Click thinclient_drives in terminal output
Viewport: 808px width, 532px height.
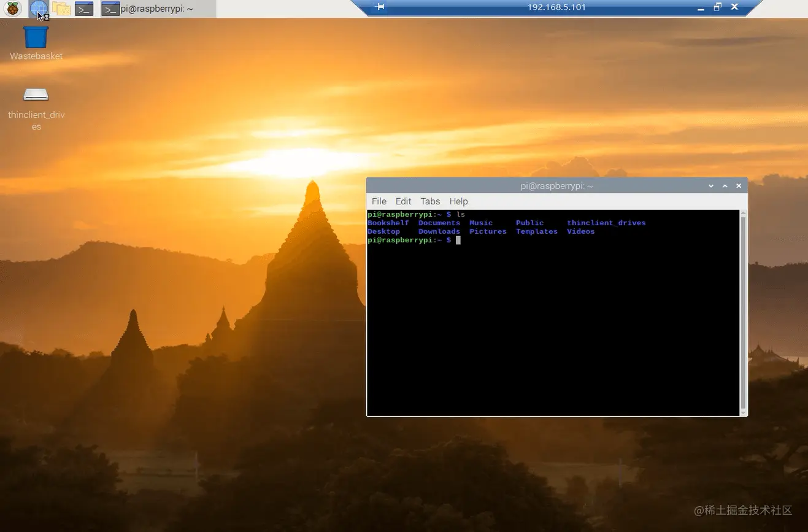click(x=606, y=223)
